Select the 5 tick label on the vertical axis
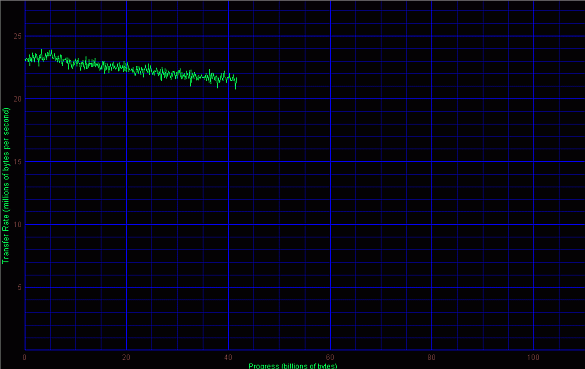This screenshot has height=369, width=585. 19,287
